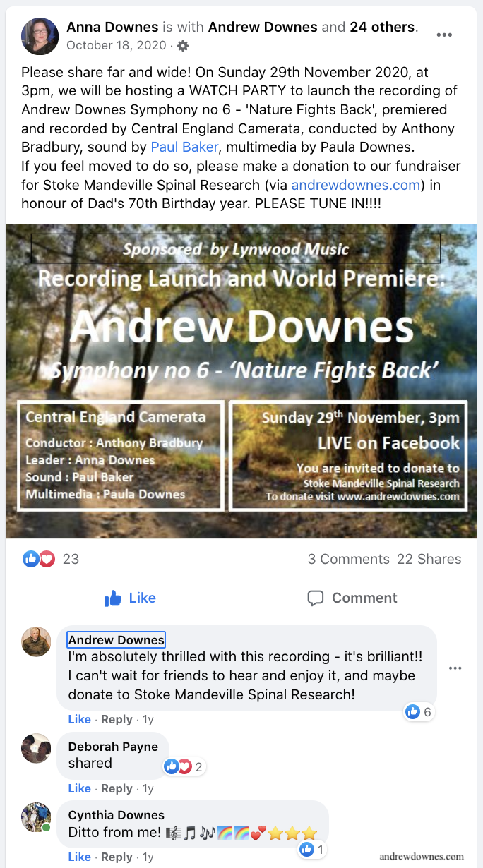Click the Comment speech bubble button
483x868 pixels.
click(x=352, y=598)
